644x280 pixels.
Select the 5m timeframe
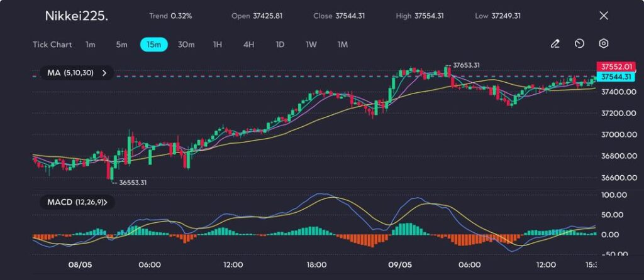coord(121,45)
